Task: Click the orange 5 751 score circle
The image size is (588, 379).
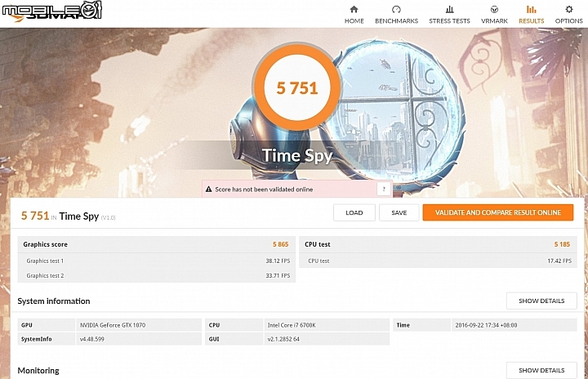Action: pos(297,87)
